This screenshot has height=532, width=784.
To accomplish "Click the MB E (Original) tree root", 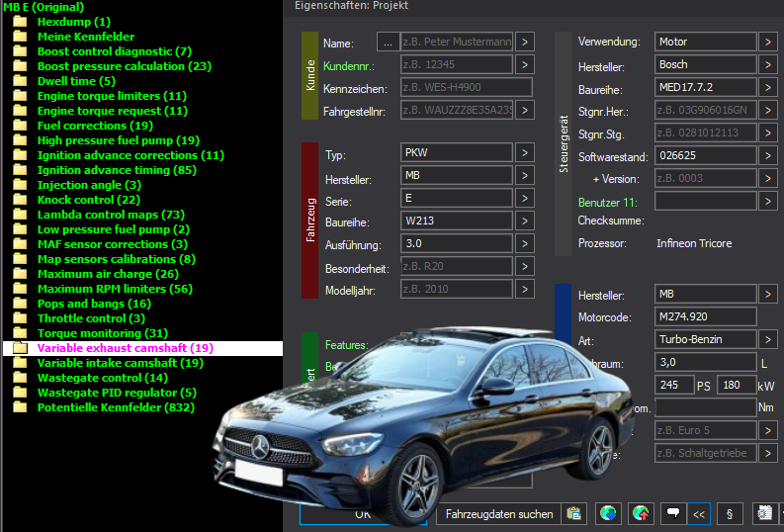I will coord(44,7).
